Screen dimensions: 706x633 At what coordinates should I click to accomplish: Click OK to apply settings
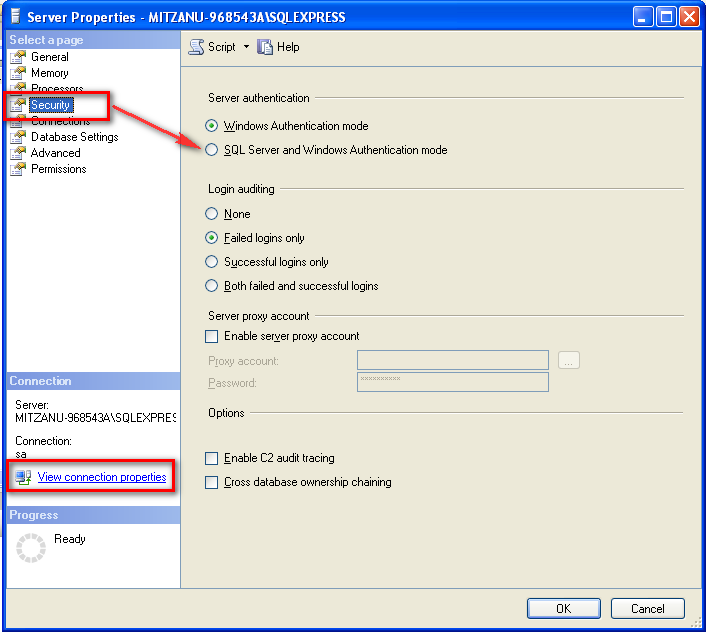click(564, 609)
